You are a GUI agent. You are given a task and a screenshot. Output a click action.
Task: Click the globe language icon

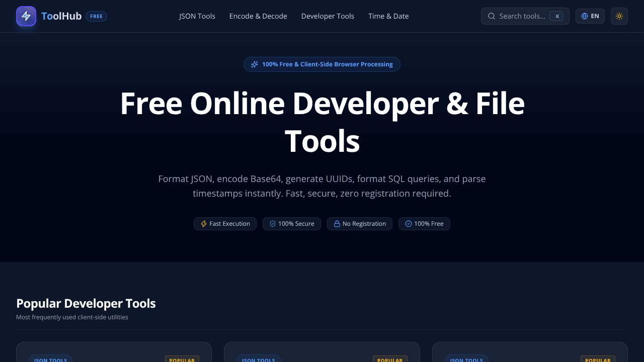click(x=585, y=16)
